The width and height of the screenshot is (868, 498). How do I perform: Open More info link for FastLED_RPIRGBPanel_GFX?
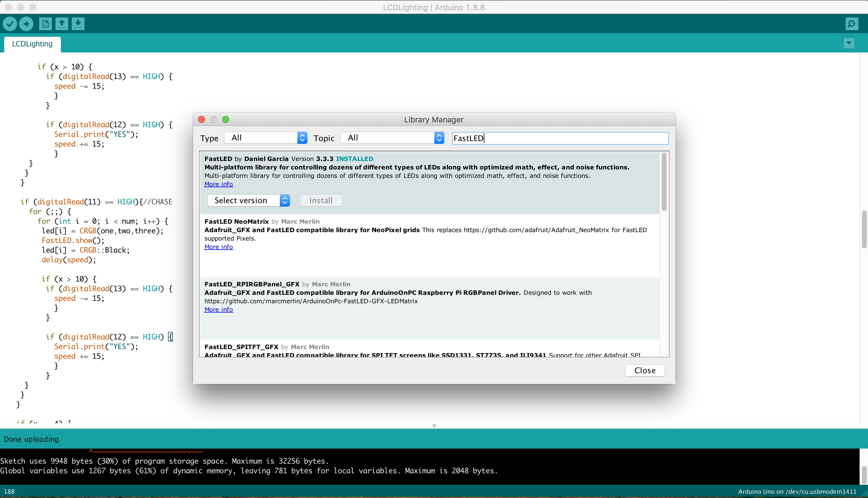pyautogui.click(x=218, y=310)
